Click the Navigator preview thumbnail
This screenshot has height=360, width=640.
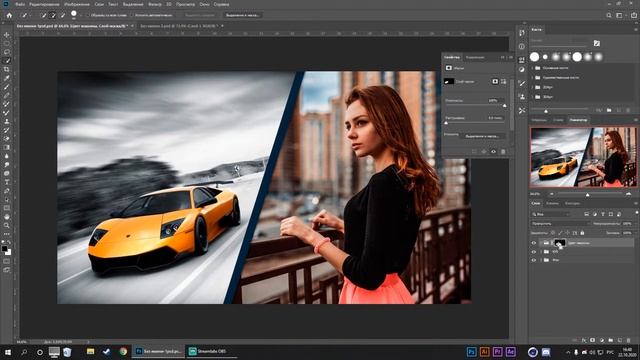pyautogui.click(x=583, y=157)
